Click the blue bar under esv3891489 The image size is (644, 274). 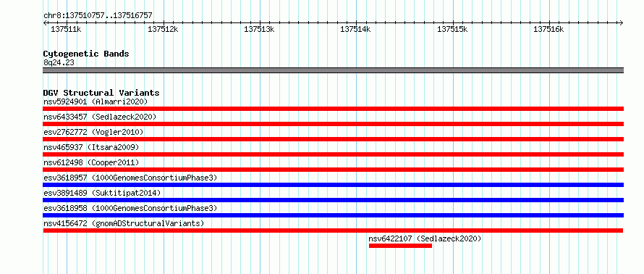pos(333,200)
